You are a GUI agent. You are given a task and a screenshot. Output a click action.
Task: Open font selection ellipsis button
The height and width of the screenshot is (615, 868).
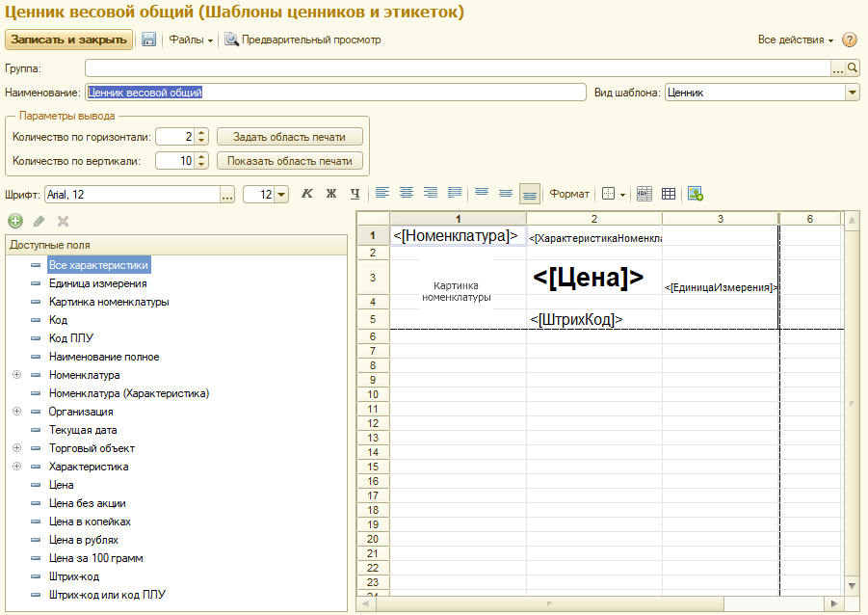tap(227, 195)
